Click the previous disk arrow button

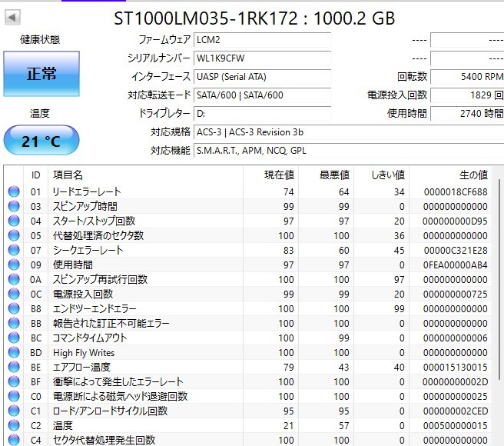pyautogui.click(x=12, y=18)
